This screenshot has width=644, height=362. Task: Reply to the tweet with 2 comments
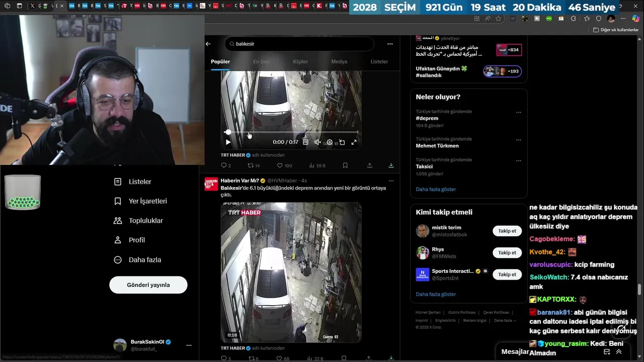226,165
